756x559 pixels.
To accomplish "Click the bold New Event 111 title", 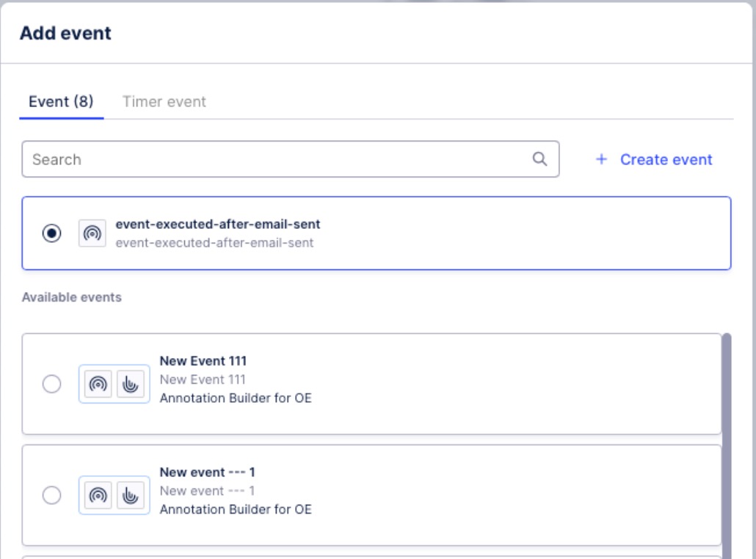I will [x=203, y=361].
